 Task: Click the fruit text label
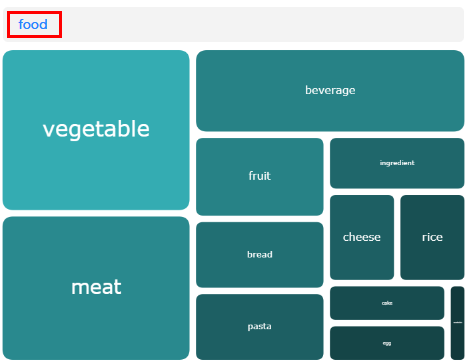click(260, 176)
